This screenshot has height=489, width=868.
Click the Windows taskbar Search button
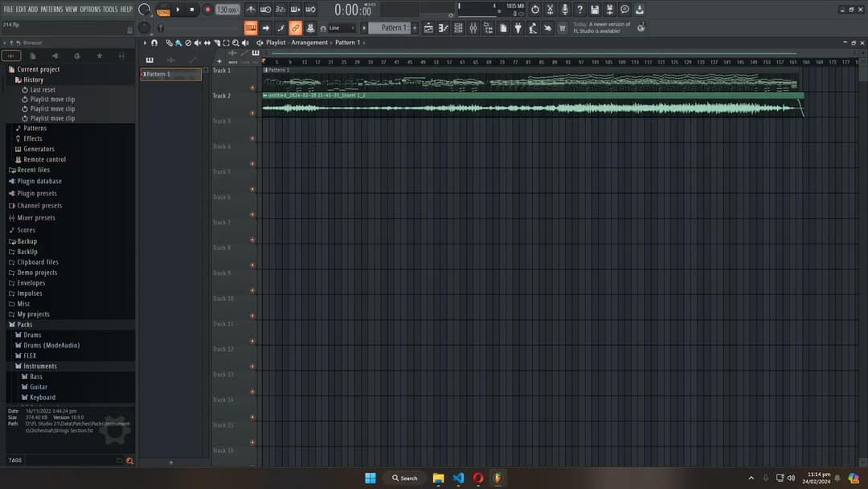(x=404, y=478)
